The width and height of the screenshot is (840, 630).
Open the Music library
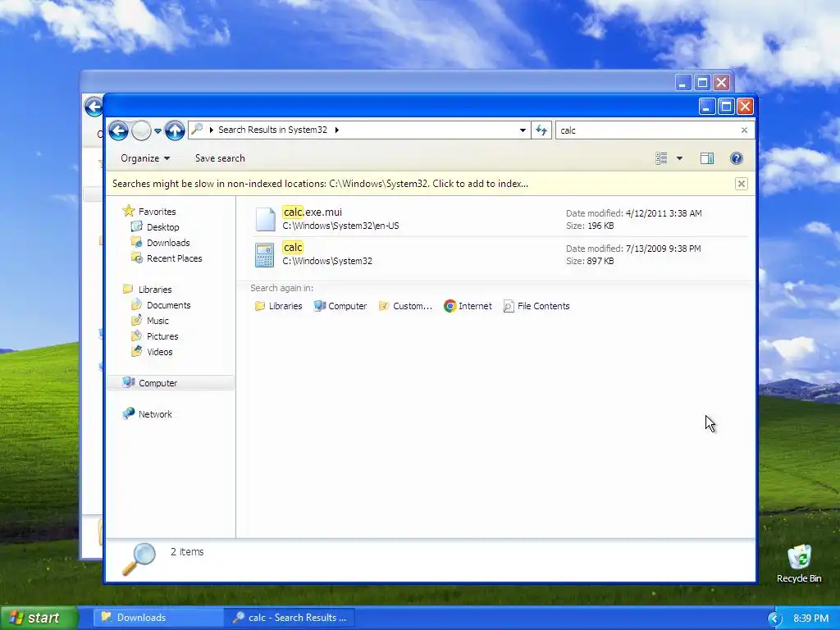click(157, 321)
